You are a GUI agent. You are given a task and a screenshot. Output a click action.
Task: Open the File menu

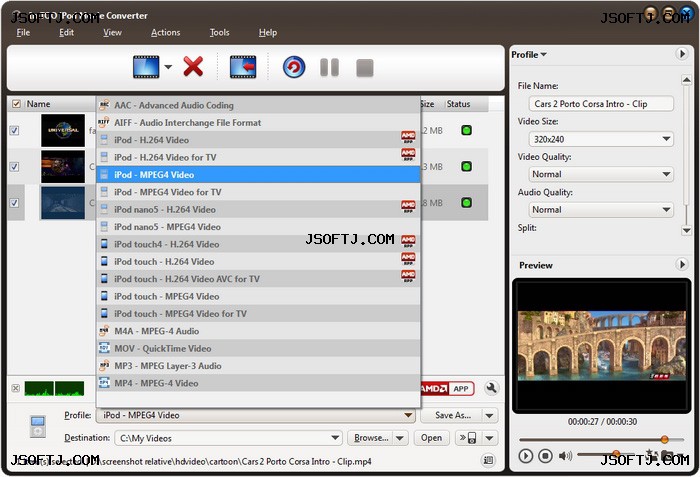pos(23,32)
